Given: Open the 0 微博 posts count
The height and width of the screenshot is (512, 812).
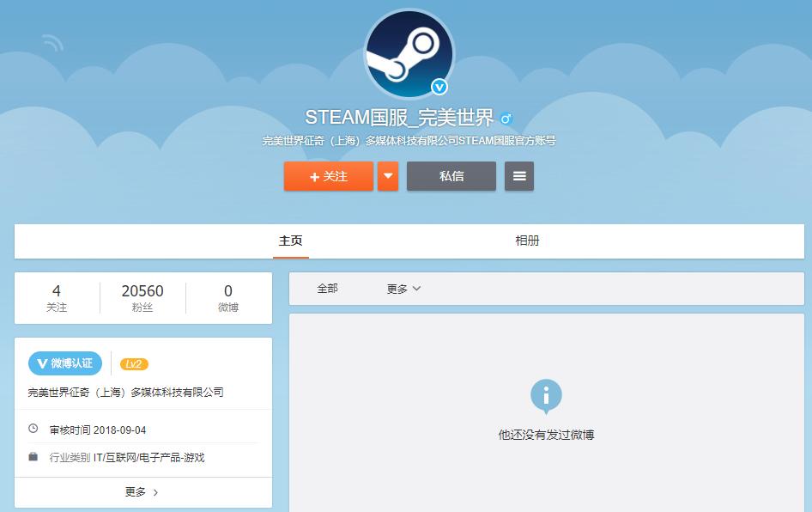Looking at the screenshot, I should [x=227, y=298].
